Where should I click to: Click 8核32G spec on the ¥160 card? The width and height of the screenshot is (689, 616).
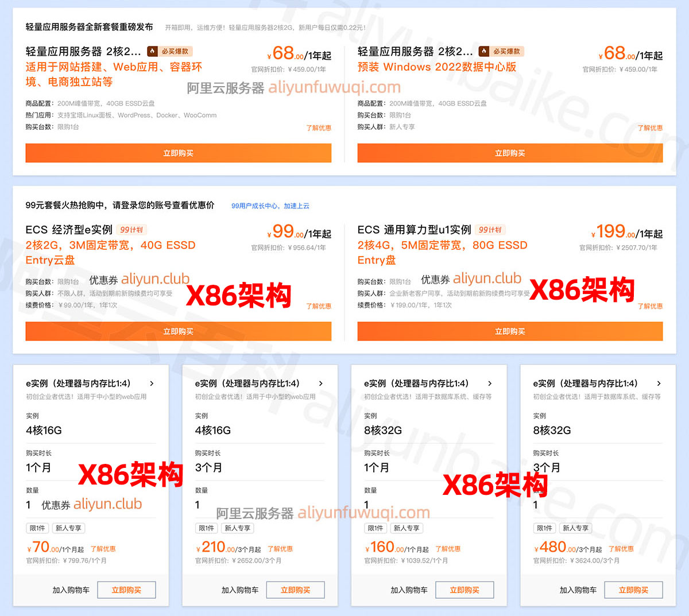pyautogui.click(x=383, y=430)
